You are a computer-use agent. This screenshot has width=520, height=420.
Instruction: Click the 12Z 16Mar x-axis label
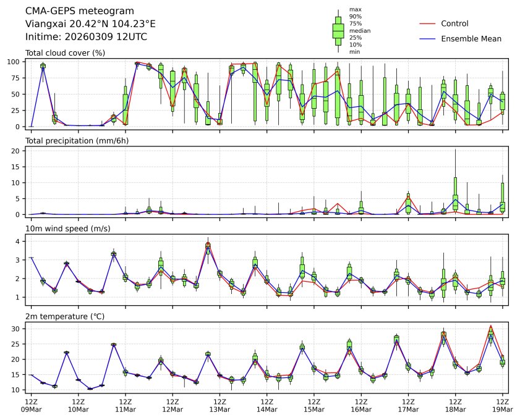361,405
